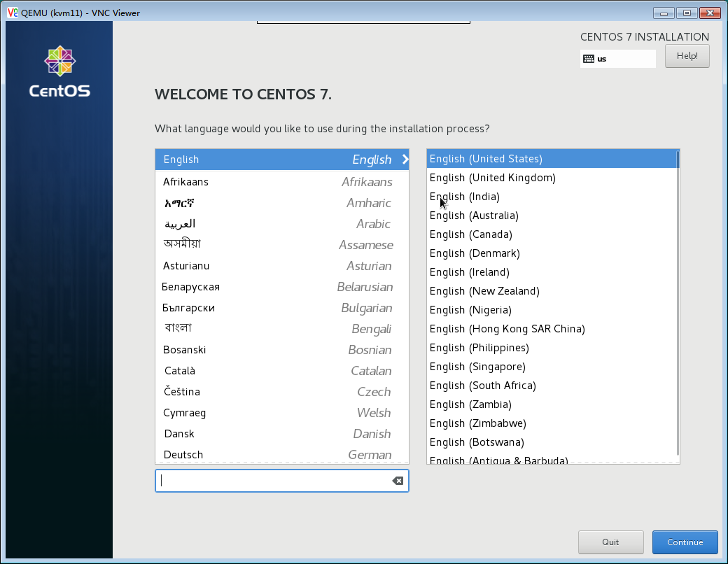Click the us keyboard layout indicator
This screenshot has width=728, height=564.
coord(617,59)
